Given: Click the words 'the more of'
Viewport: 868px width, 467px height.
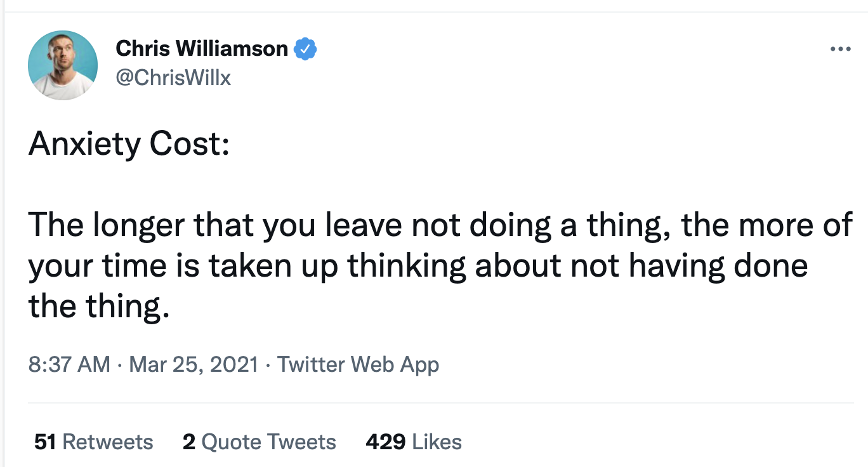Looking at the screenshot, I should click(x=767, y=226).
